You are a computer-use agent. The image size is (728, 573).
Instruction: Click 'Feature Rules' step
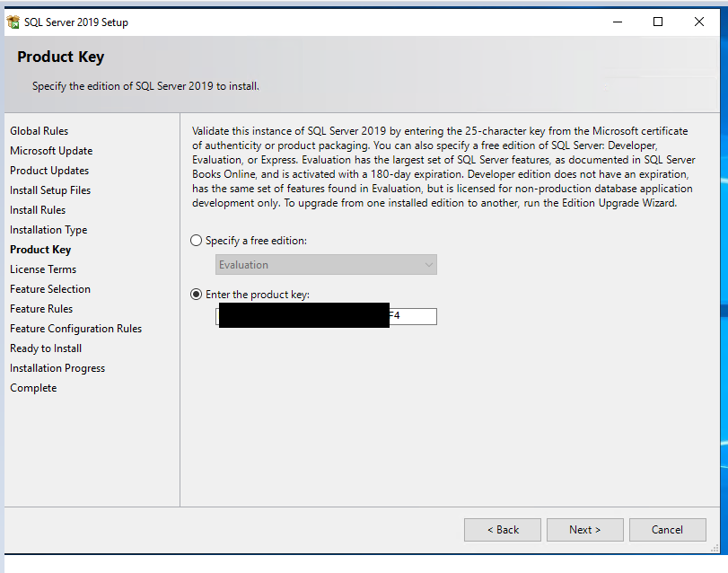coord(41,309)
